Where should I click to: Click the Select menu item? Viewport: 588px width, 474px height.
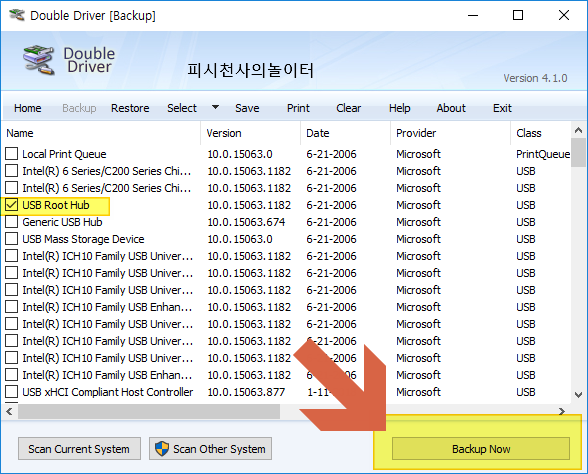click(x=182, y=108)
